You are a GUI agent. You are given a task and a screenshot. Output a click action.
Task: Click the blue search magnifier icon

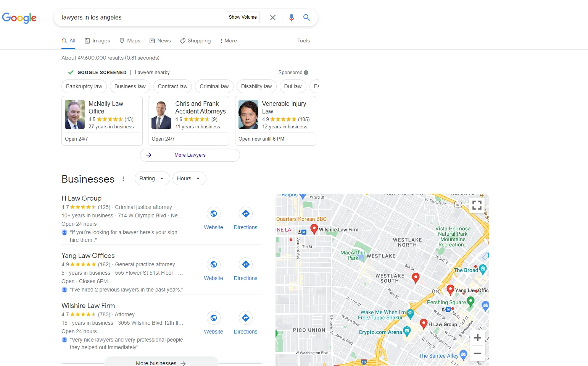(x=306, y=17)
